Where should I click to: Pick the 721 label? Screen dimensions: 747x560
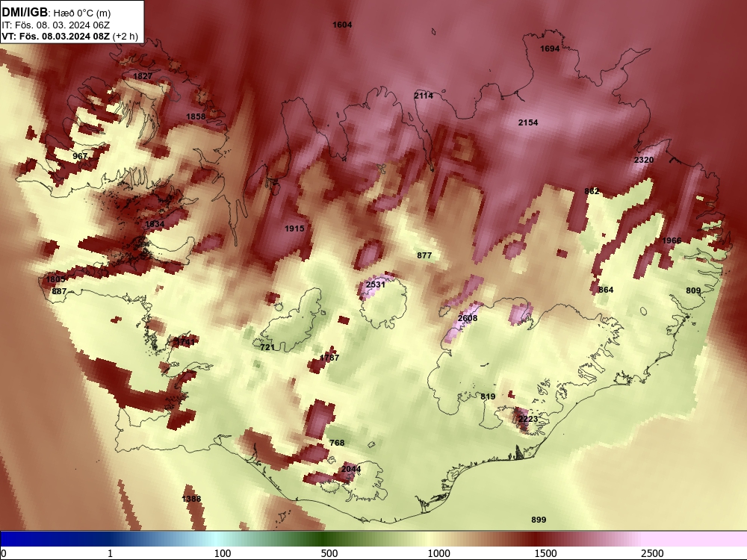[x=267, y=348]
